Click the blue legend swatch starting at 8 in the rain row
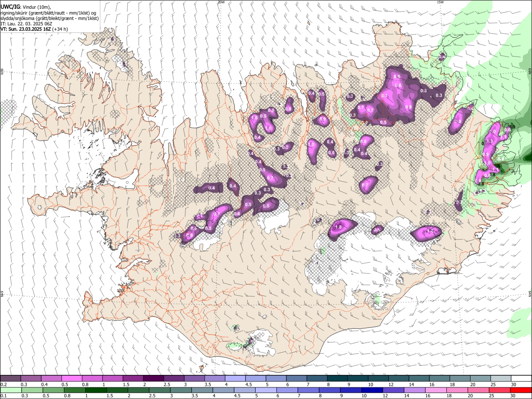Image resolution: width=532 pixels, height=399 pixels. (x=329, y=390)
